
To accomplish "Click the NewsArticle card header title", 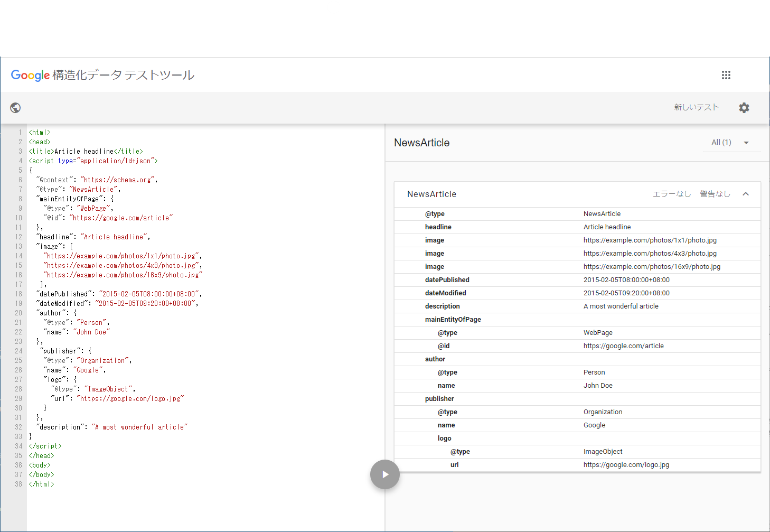I will 431,194.
